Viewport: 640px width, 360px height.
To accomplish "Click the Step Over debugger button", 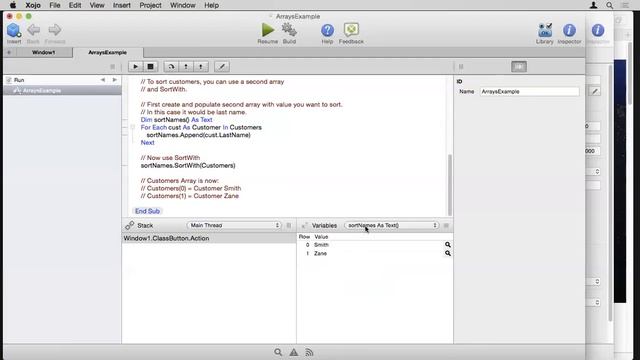I will [x=171, y=67].
